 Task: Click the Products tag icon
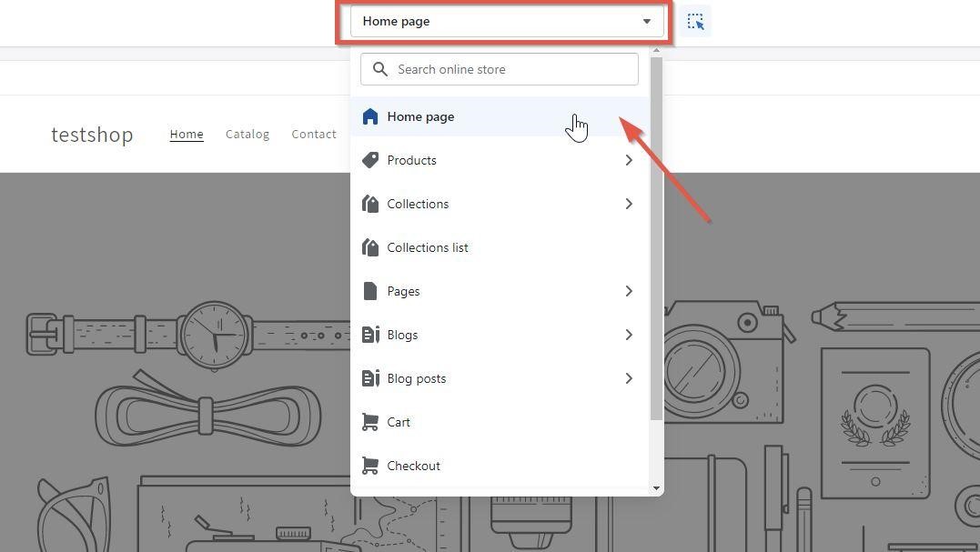(x=370, y=160)
